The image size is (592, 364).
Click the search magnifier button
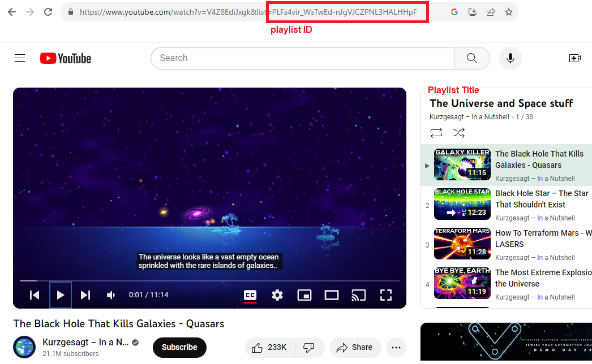(471, 58)
